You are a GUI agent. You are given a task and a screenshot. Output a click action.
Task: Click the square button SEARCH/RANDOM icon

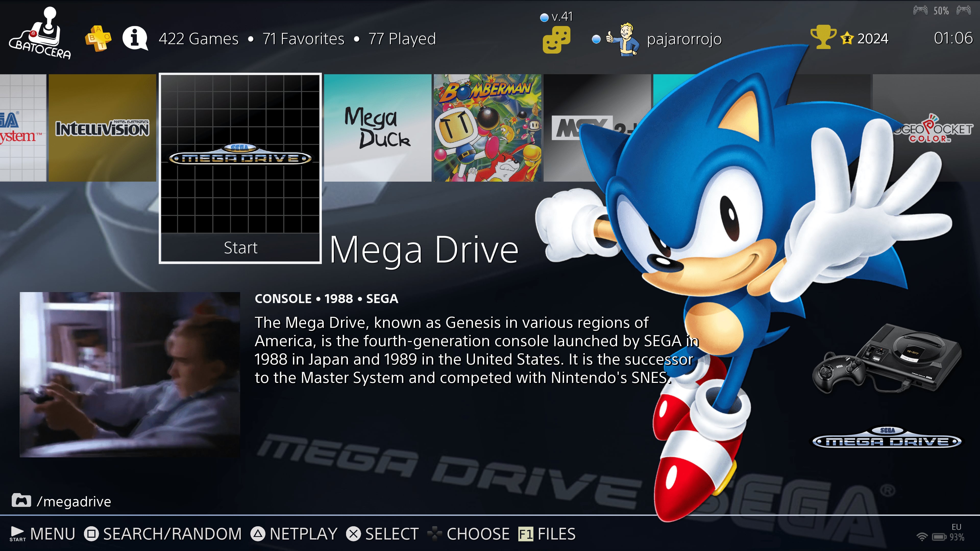(x=91, y=534)
